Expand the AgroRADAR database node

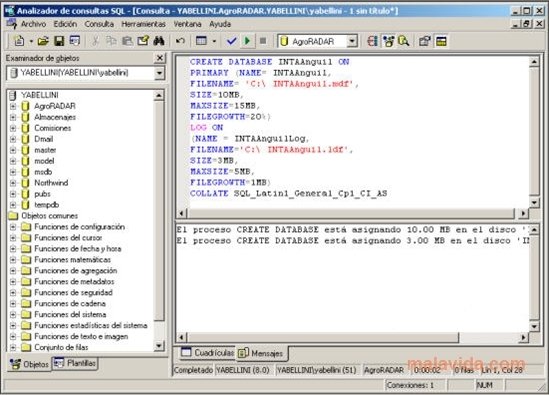point(13,106)
